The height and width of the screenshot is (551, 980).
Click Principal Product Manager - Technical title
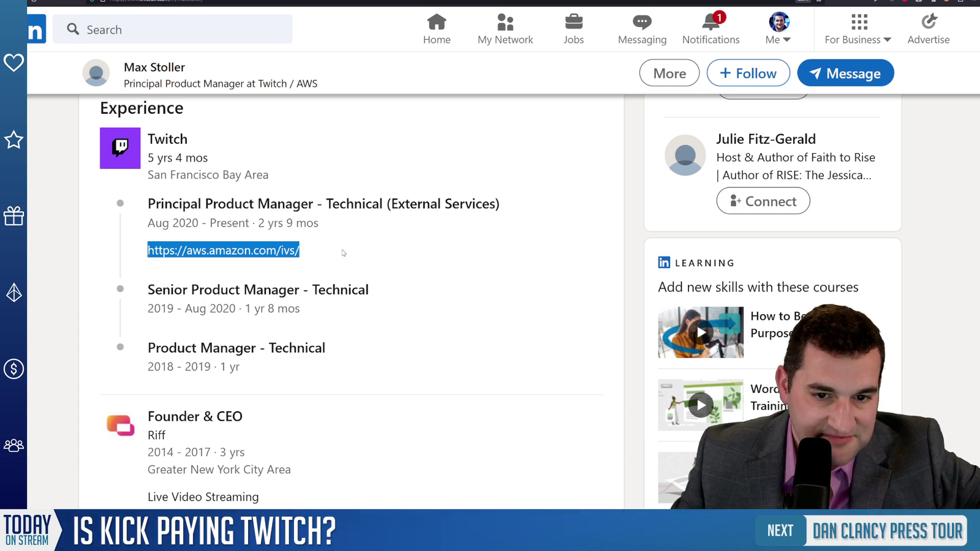click(323, 204)
